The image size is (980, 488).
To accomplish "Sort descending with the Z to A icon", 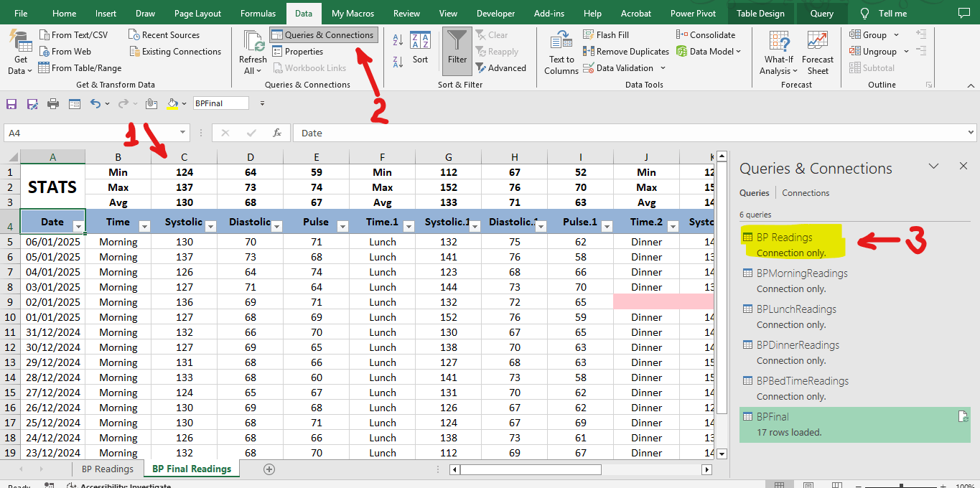I will [397, 61].
